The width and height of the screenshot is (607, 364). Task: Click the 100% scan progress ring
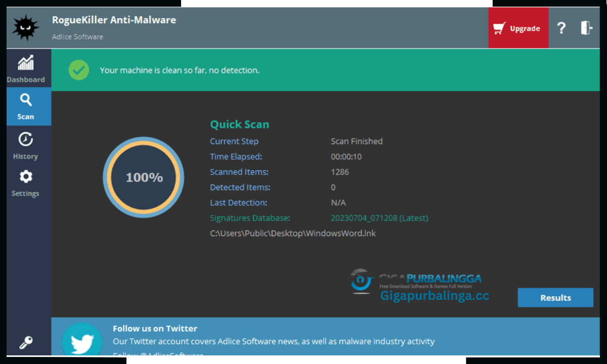tap(144, 177)
